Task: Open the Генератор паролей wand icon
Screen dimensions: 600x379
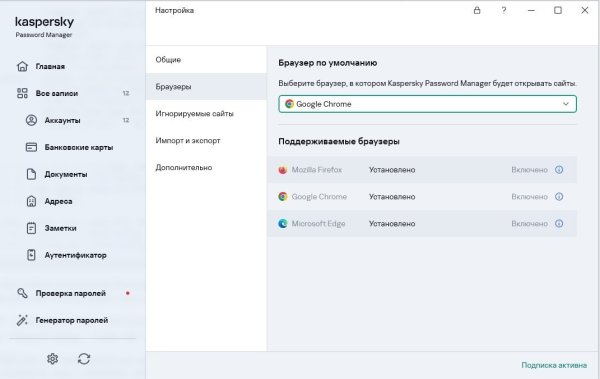Action: tap(22, 320)
